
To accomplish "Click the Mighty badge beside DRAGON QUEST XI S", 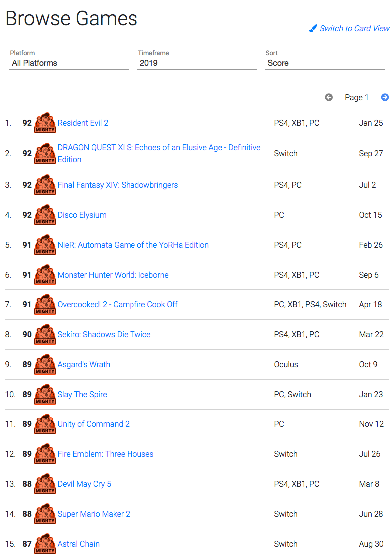I will [45, 154].
